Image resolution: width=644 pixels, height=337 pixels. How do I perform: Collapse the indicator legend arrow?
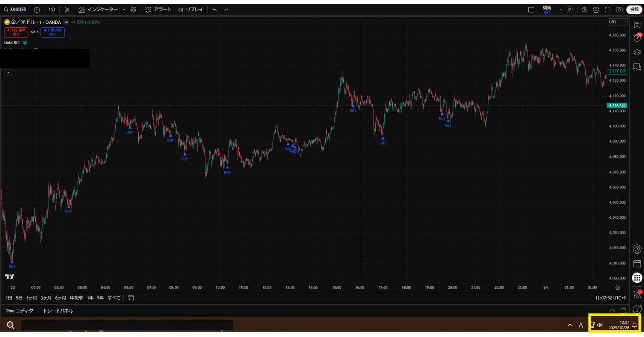(8, 73)
